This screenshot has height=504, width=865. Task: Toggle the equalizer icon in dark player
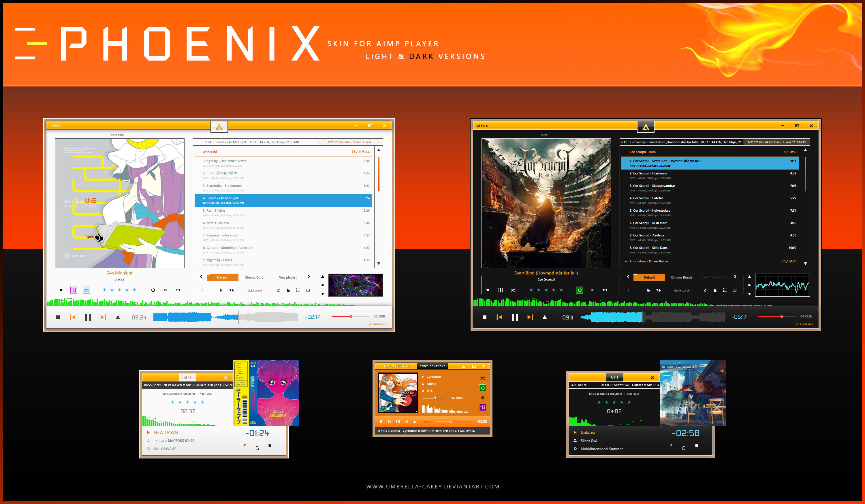click(x=501, y=290)
